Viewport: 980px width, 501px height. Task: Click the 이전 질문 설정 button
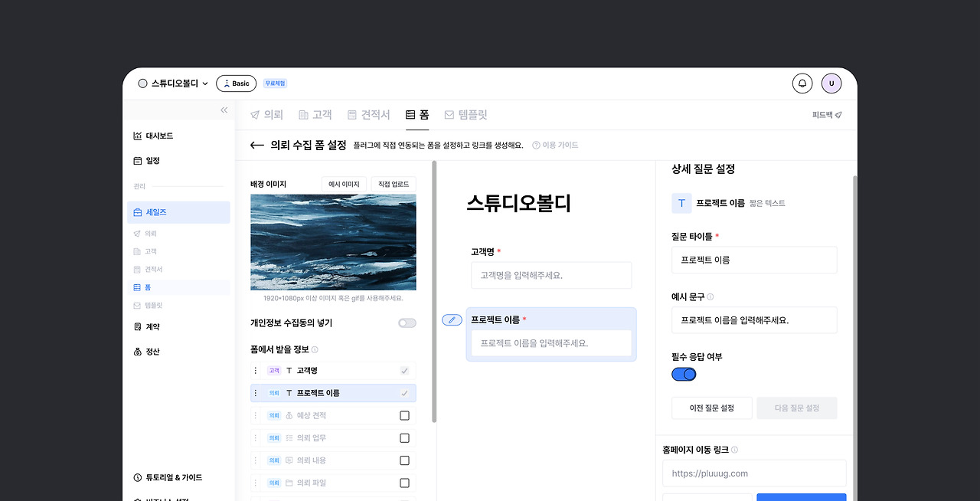(x=712, y=408)
